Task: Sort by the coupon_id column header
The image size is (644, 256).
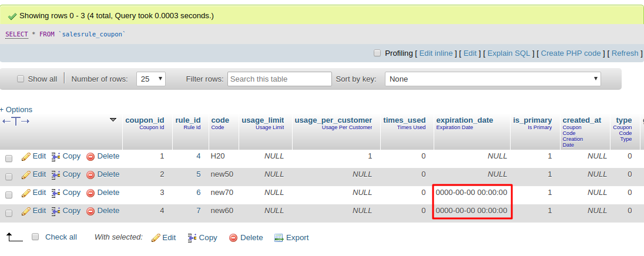Action: pyautogui.click(x=145, y=120)
